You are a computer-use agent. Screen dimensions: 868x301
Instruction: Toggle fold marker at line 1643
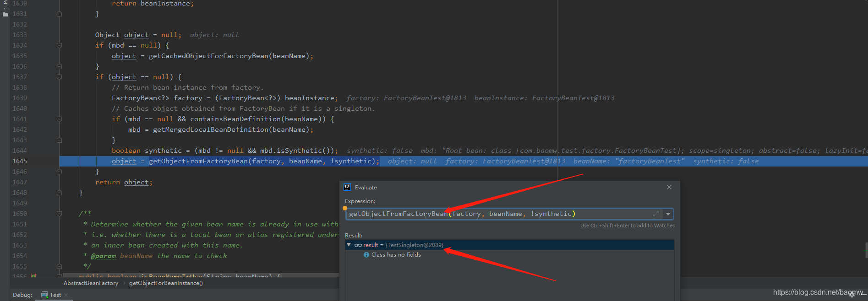59,140
